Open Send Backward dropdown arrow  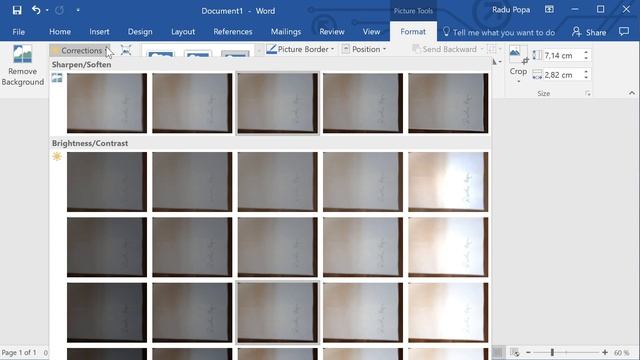pos(482,49)
